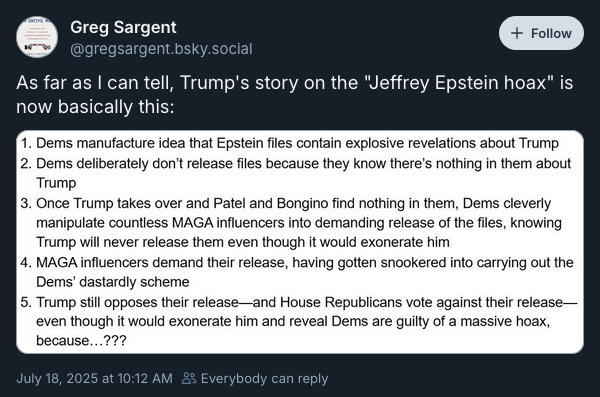Click list item 5 mentioning House Republicans

click(299, 321)
